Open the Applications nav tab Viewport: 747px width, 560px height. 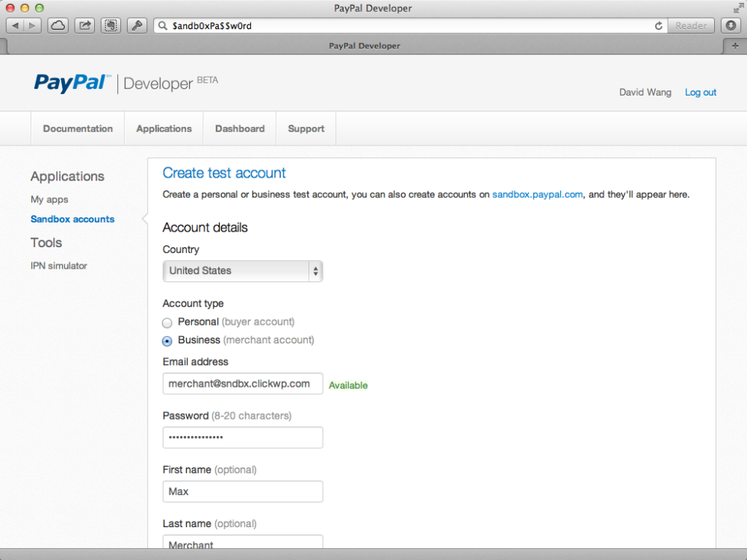click(x=164, y=128)
